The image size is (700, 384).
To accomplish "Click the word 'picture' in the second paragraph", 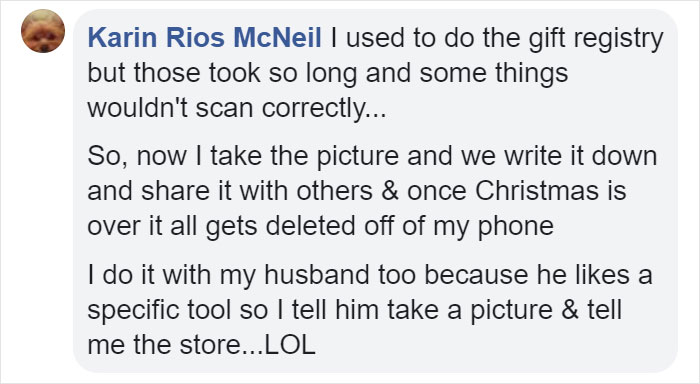I will (358, 157).
